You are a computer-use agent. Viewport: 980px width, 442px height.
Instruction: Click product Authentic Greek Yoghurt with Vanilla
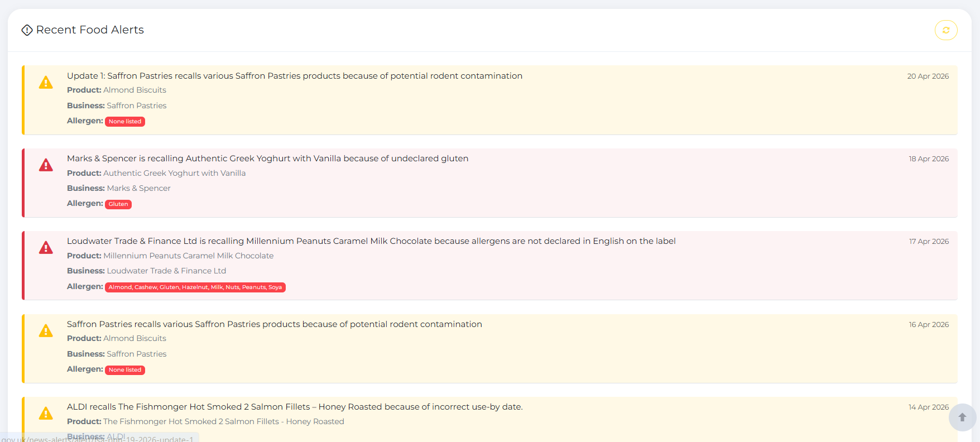tap(175, 173)
